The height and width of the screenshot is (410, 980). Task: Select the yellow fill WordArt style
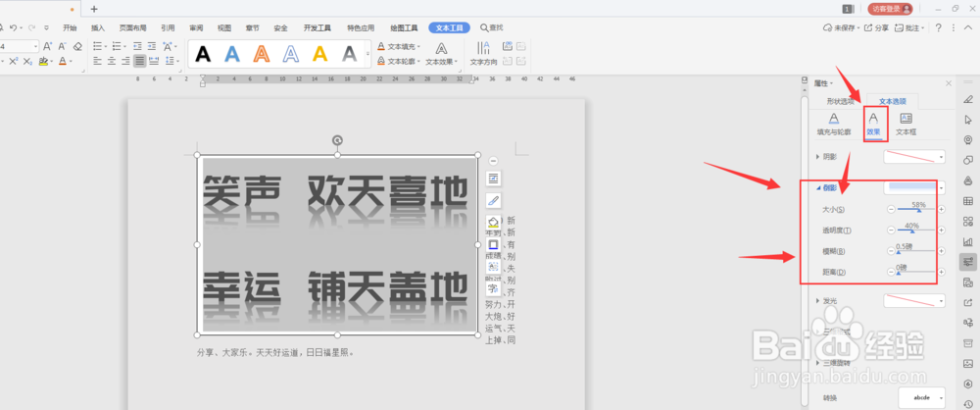point(320,55)
